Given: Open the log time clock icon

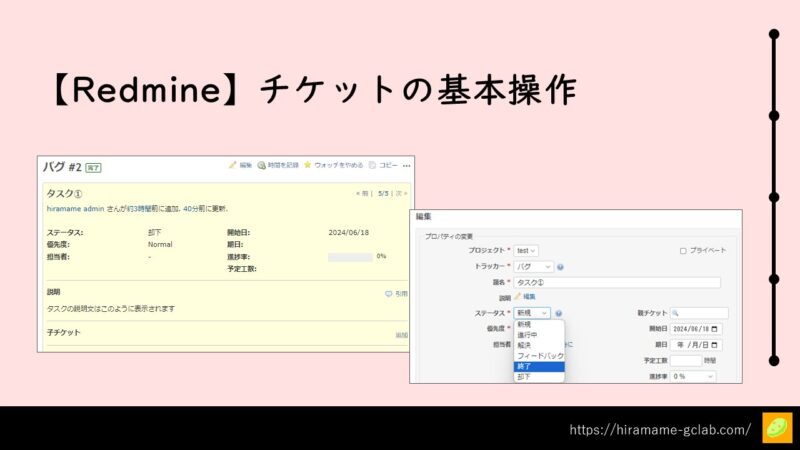Looking at the screenshot, I should 261,165.
